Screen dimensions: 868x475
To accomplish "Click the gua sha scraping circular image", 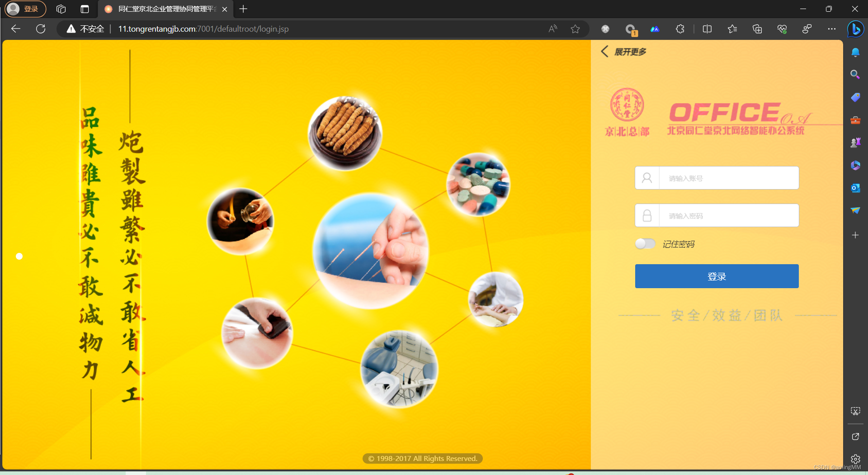I will click(257, 333).
